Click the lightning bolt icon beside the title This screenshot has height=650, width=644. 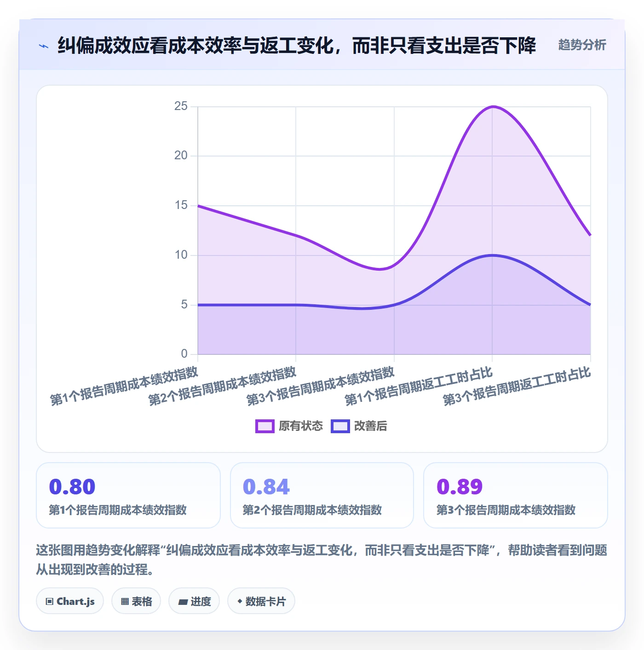(44, 46)
